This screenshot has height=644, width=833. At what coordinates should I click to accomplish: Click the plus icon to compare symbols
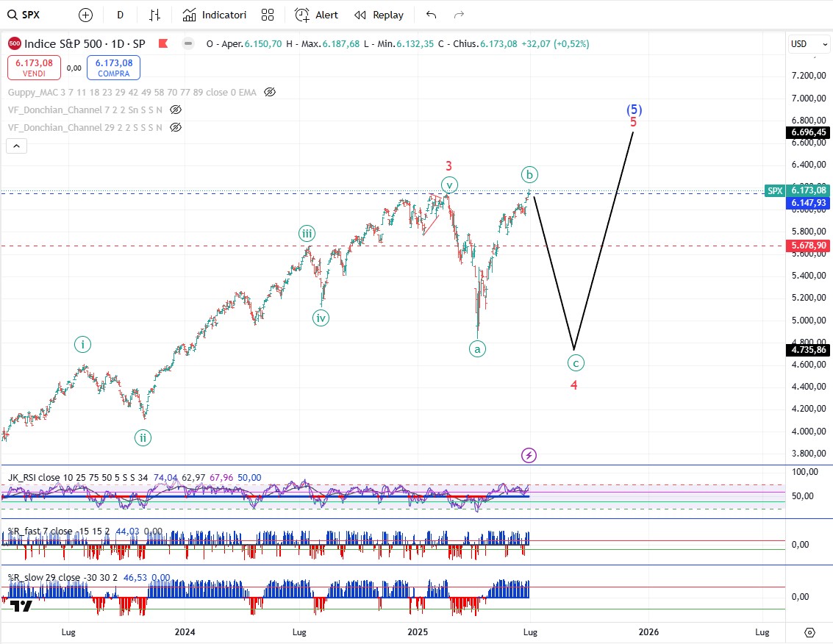click(x=85, y=15)
